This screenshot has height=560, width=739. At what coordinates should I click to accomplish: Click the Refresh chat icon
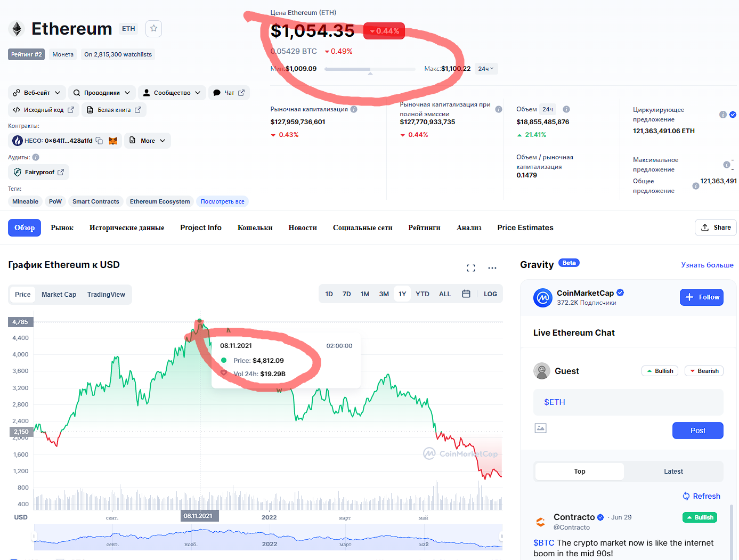pyautogui.click(x=686, y=496)
